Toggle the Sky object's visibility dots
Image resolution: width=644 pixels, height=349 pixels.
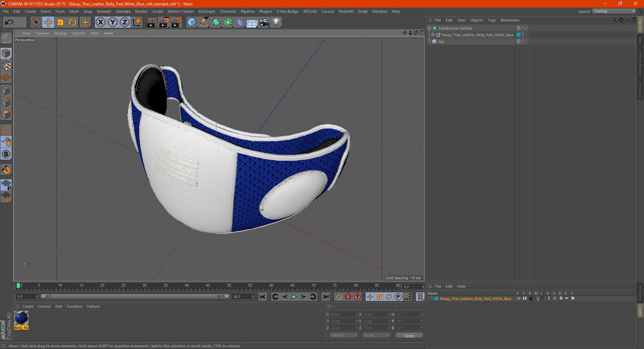523,42
